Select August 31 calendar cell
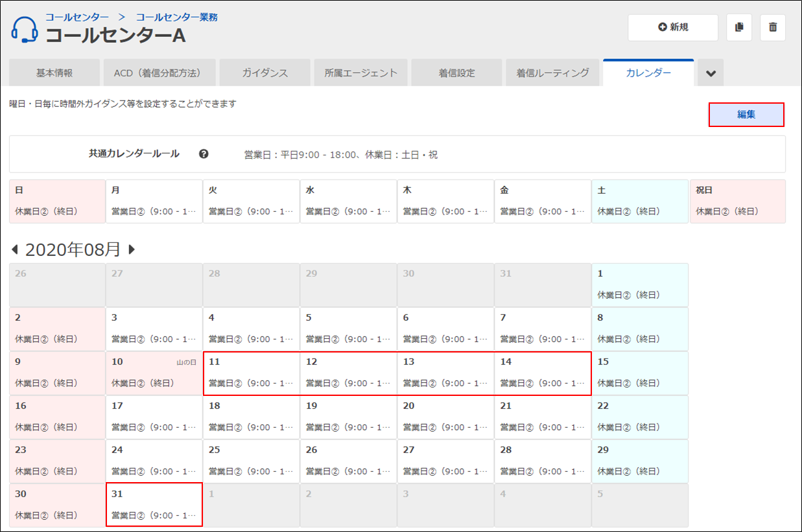 point(154,505)
